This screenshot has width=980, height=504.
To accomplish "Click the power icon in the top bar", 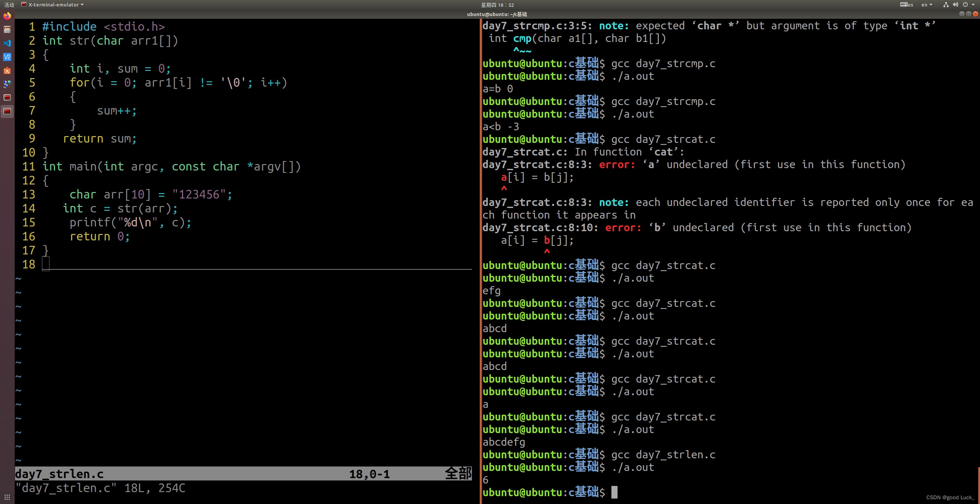I will (966, 4).
